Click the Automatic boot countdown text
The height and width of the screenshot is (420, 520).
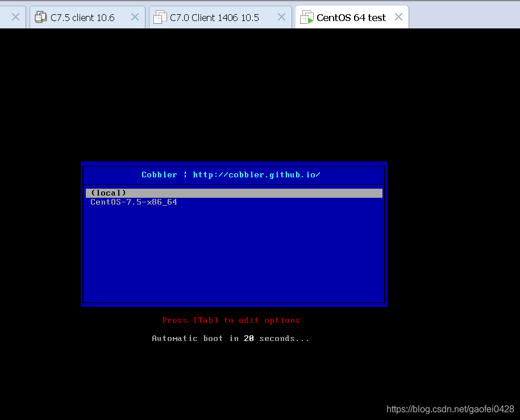231,338
